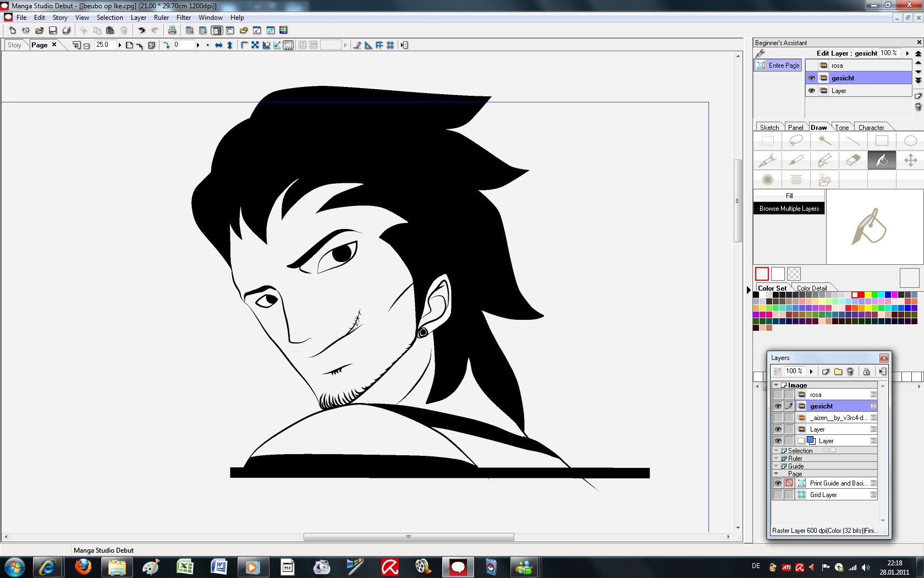Click Browse Multiple Layers option
Image resolution: width=924 pixels, height=578 pixels.
point(789,209)
